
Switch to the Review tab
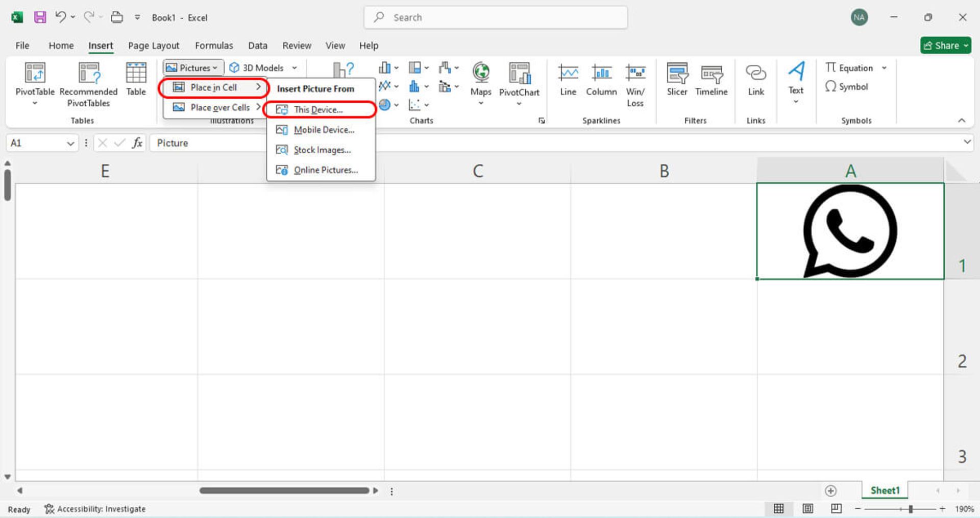(297, 45)
